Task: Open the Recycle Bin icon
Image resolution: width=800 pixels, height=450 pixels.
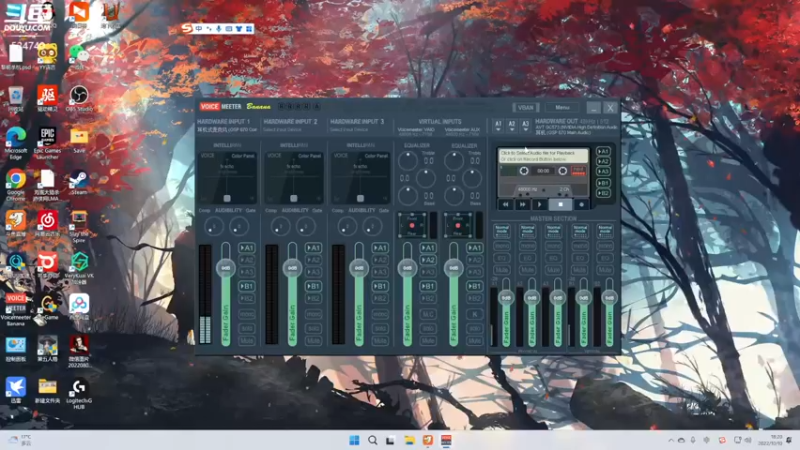Action: point(16,98)
